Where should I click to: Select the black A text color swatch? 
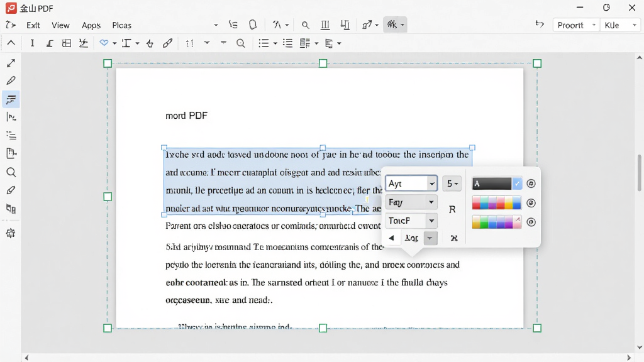point(492,184)
